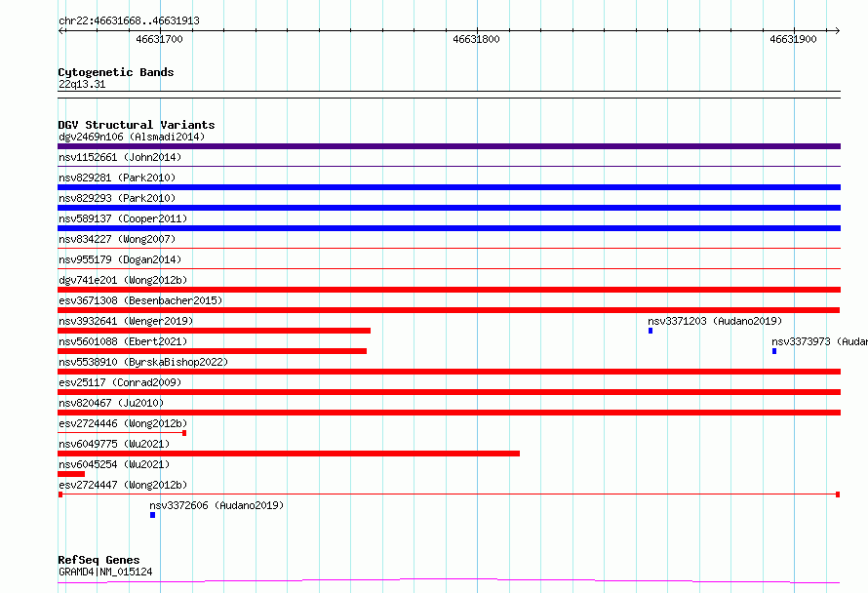Select esv2724447 (Wong2012b) variant label
This screenshot has width=868, height=593.
(x=123, y=485)
